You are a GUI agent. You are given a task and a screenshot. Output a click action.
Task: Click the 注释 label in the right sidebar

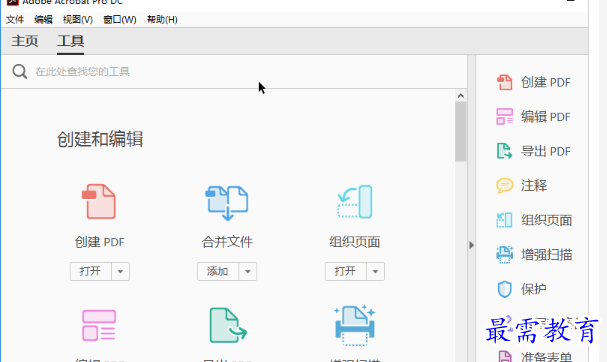[x=534, y=186]
